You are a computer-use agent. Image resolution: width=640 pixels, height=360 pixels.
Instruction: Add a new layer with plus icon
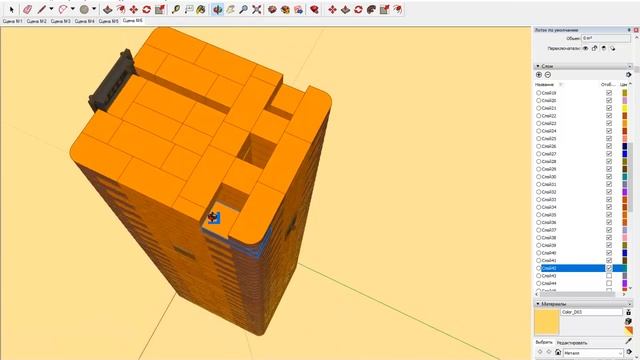pos(539,75)
